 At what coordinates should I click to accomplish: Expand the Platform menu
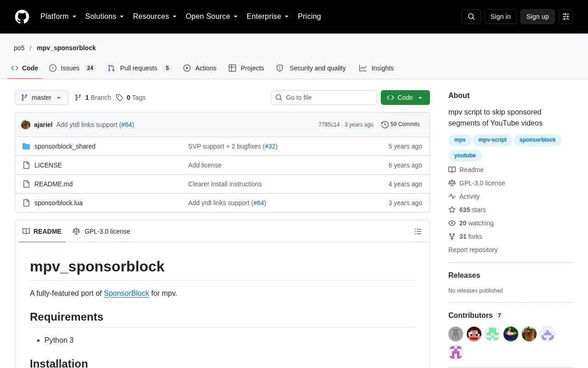pyautogui.click(x=58, y=17)
